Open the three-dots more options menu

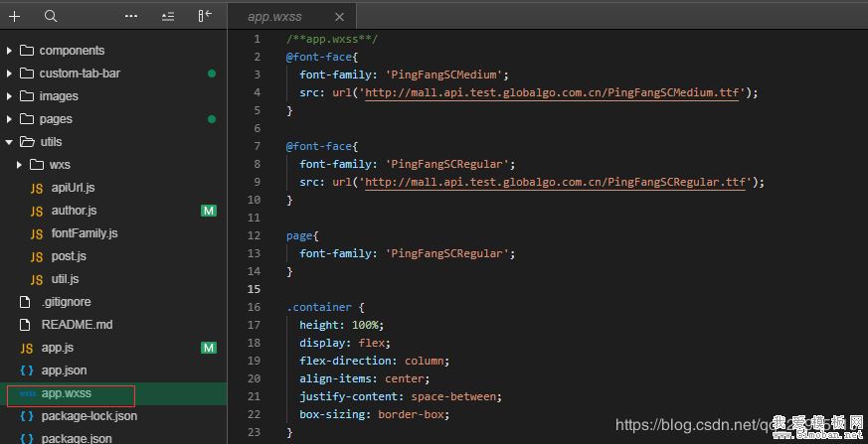(x=131, y=16)
